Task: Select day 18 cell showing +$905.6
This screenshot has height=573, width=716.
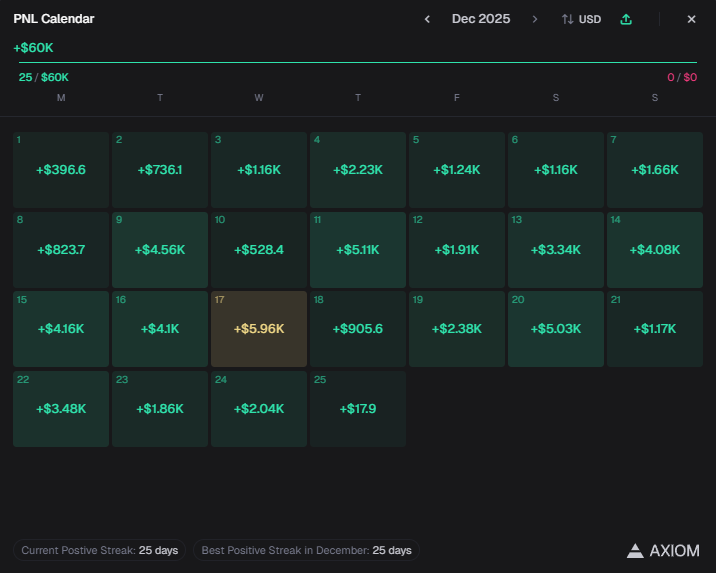Action: click(358, 329)
